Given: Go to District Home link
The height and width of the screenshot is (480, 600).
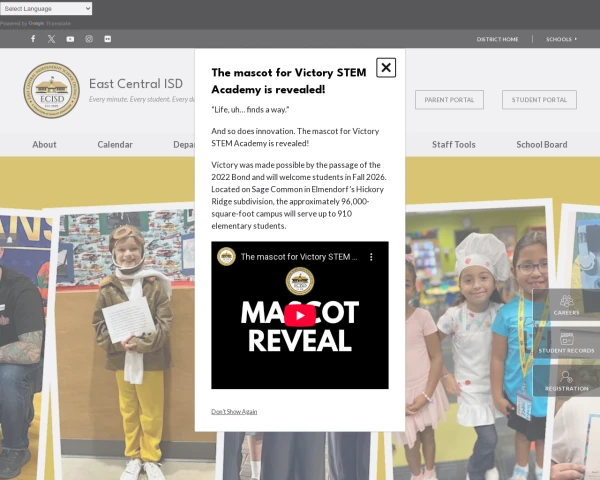Looking at the screenshot, I should pyautogui.click(x=497, y=39).
